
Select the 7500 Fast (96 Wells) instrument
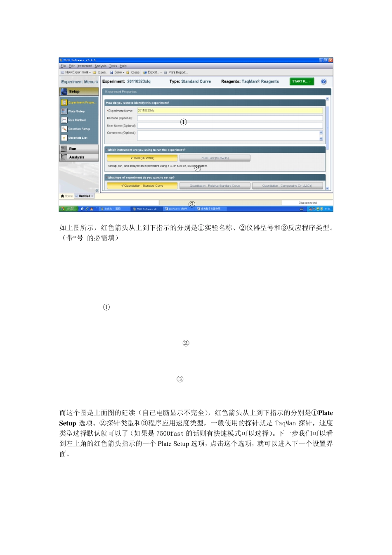(215, 158)
